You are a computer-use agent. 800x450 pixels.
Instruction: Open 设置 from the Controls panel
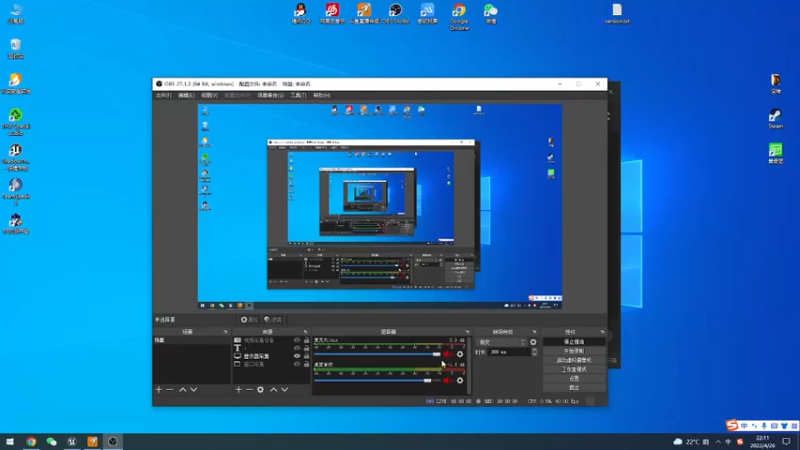pos(574,379)
